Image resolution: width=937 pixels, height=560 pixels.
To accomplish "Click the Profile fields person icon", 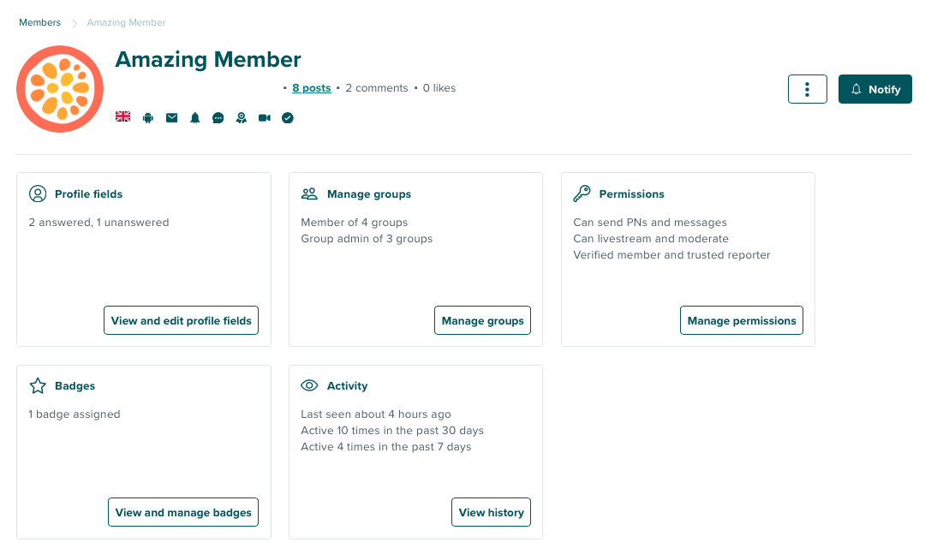I will (38, 194).
